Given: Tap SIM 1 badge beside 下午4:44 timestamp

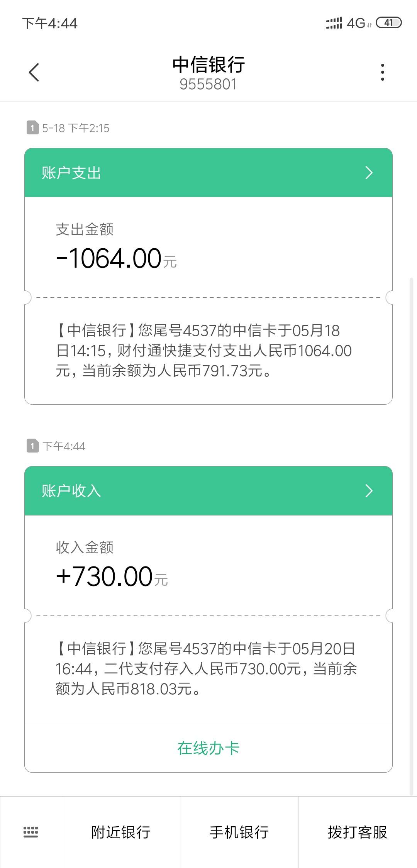Looking at the screenshot, I should (x=32, y=446).
